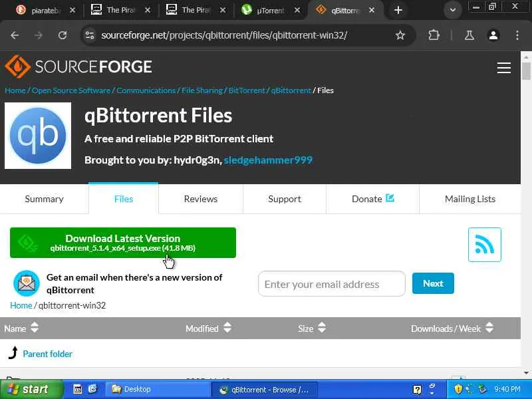Click the browser back arrow
532x399 pixels.
tap(15, 35)
